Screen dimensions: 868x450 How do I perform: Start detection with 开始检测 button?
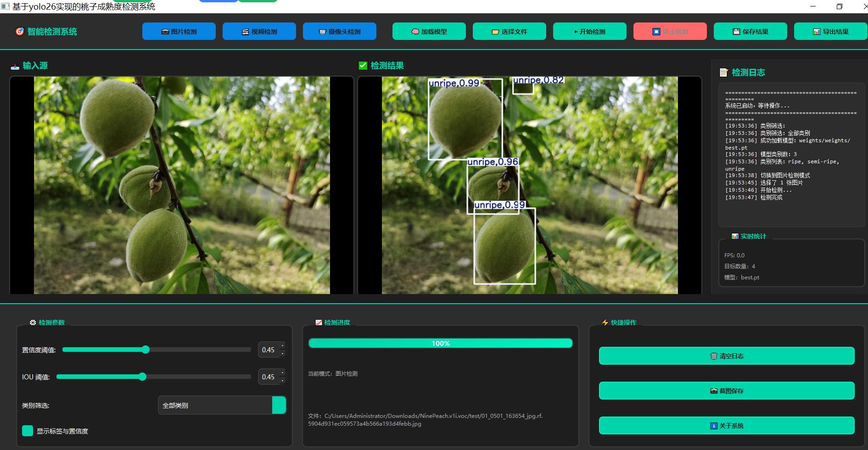[589, 32]
